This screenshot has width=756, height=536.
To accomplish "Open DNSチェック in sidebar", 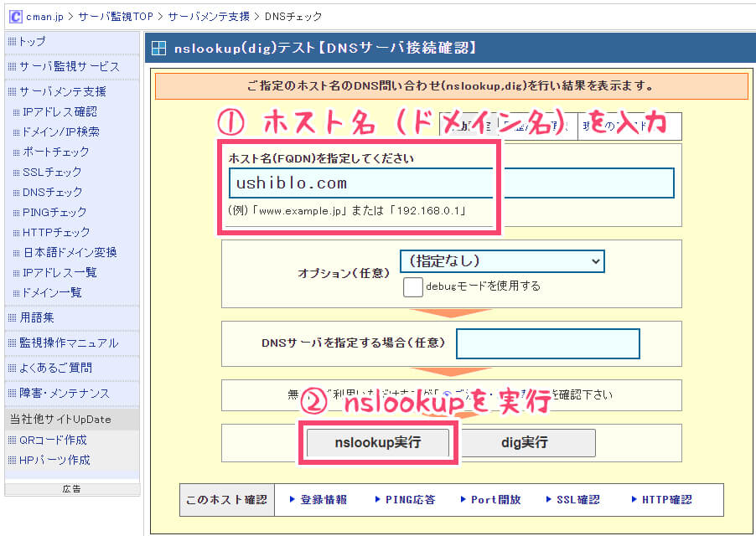I will pos(53,192).
